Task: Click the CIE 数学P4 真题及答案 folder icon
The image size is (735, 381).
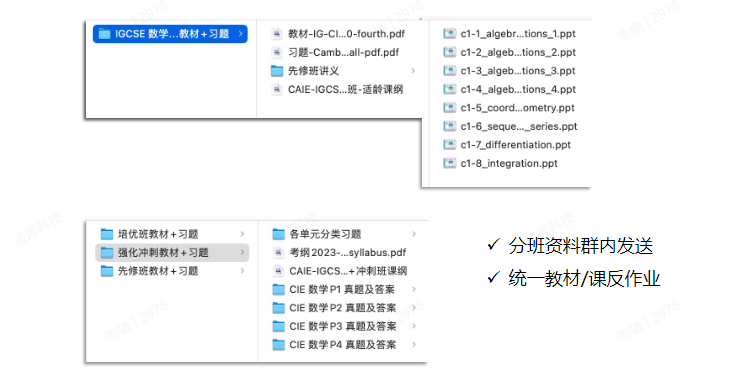Action: click(278, 345)
